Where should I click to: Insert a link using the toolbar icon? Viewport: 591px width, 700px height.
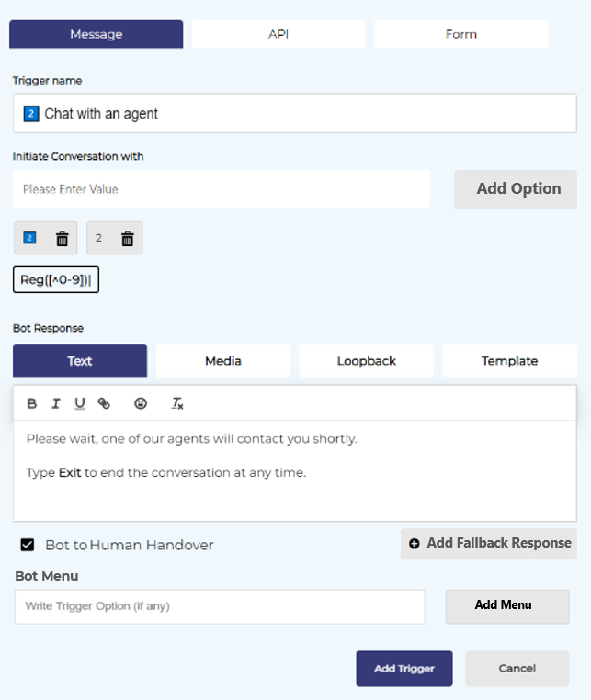(x=104, y=403)
